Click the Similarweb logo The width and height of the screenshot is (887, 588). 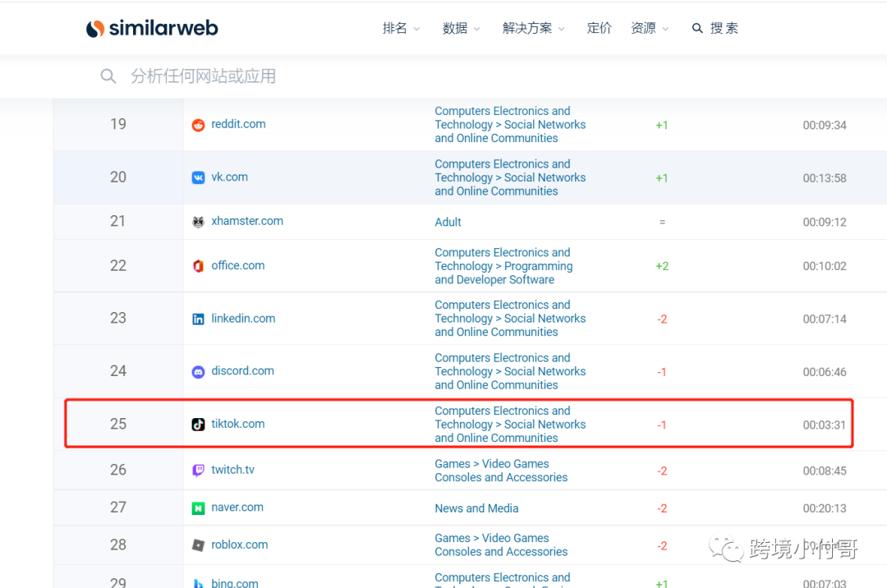click(x=152, y=28)
